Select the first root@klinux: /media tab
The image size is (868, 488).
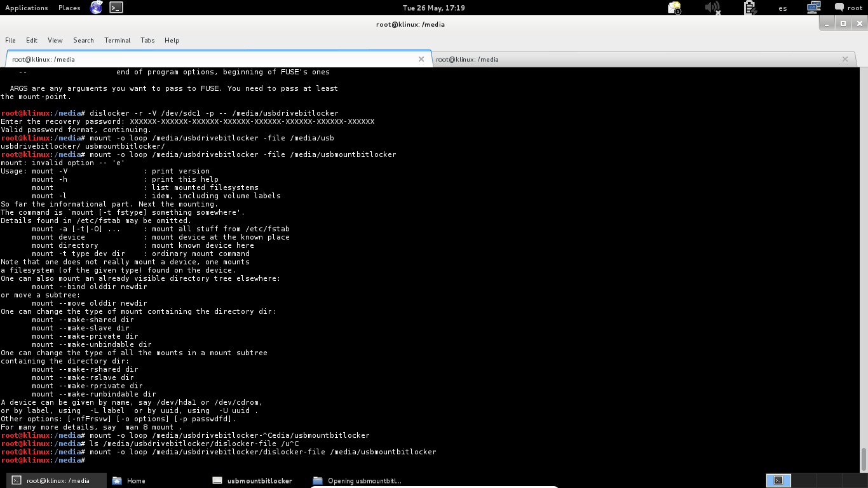219,58
